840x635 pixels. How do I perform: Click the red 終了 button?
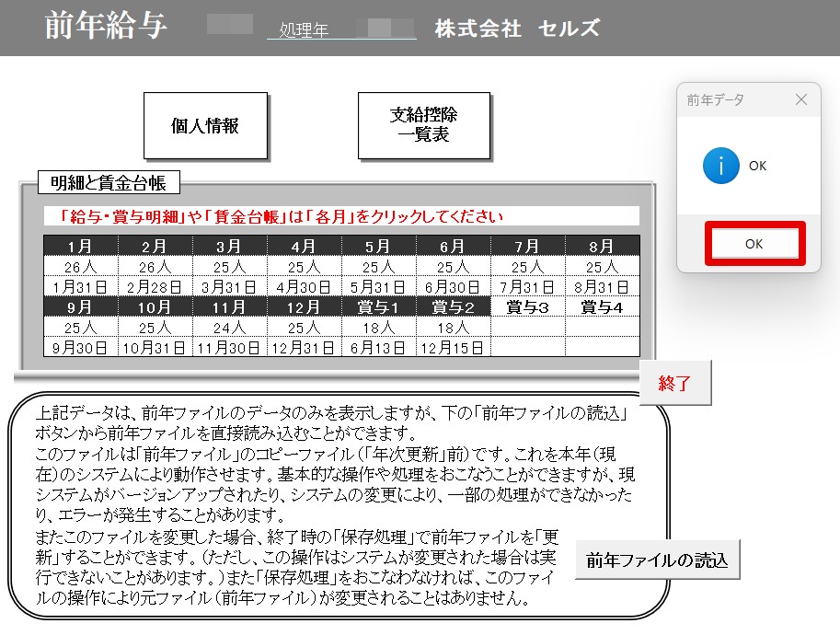click(675, 383)
